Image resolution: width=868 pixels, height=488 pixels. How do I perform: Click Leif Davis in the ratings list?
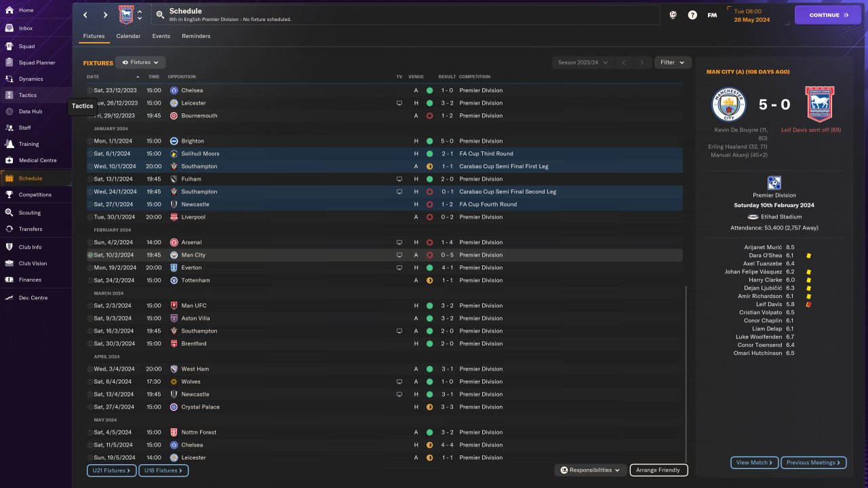(x=768, y=304)
